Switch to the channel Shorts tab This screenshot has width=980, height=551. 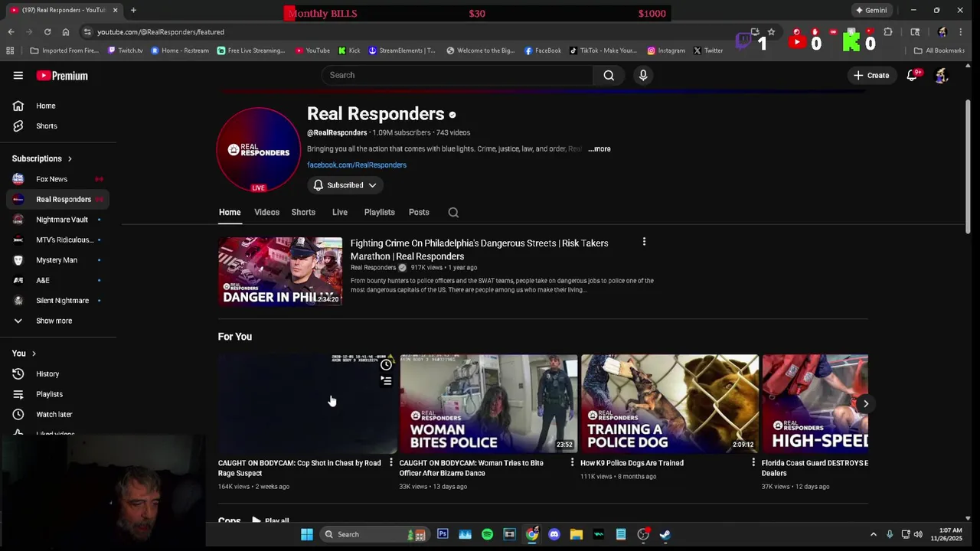[x=303, y=212]
